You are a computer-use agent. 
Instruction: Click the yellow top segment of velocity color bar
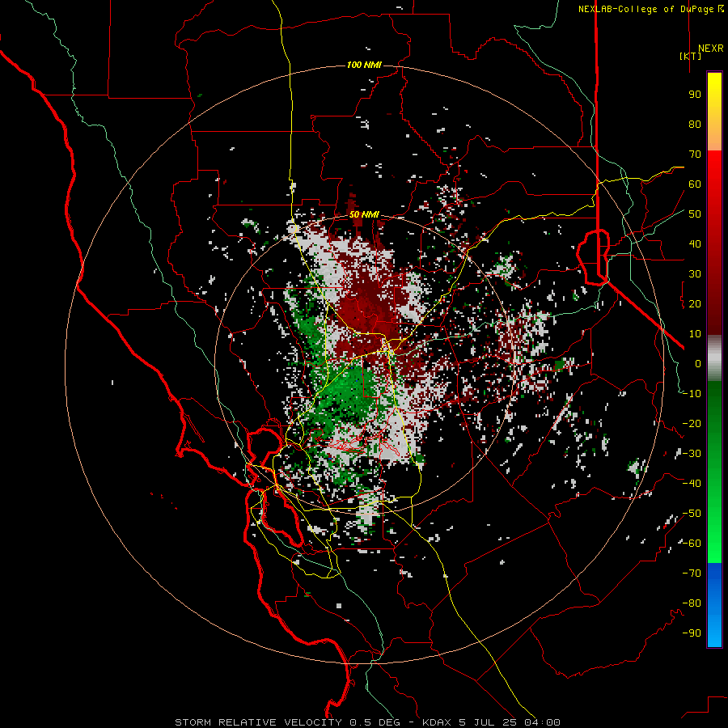pyautogui.click(x=714, y=112)
